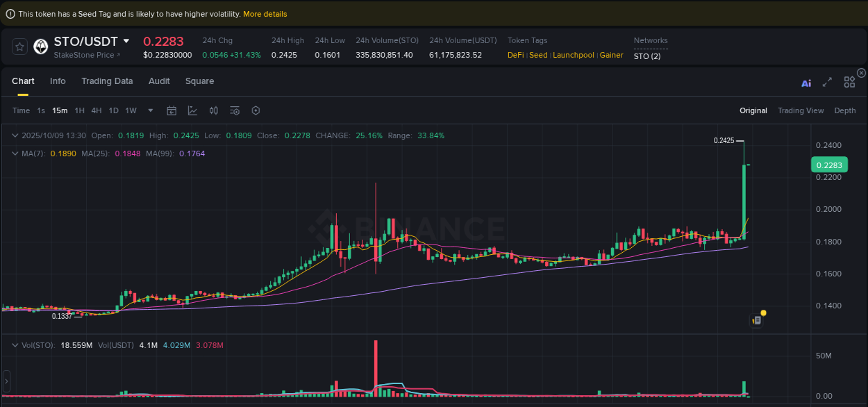Collapse the MA indicator row
Image resolution: width=868 pixels, height=407 pixels.
point(15,153)
